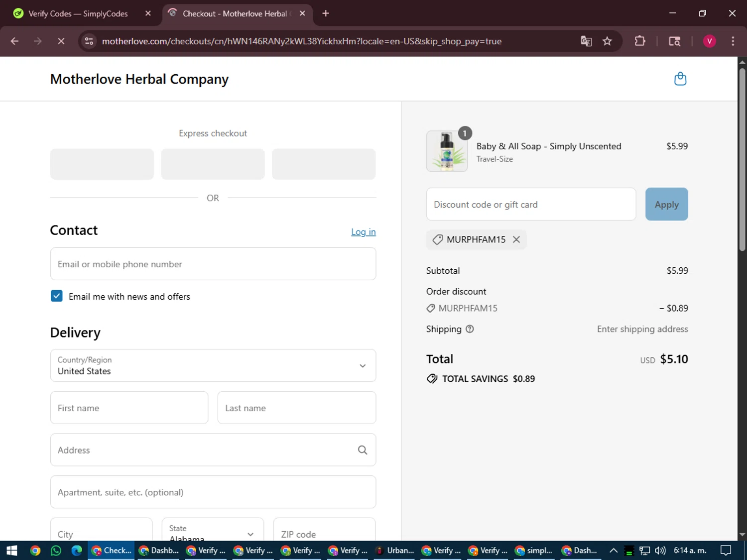Click the third express checkout button

(x=324, y=164)
